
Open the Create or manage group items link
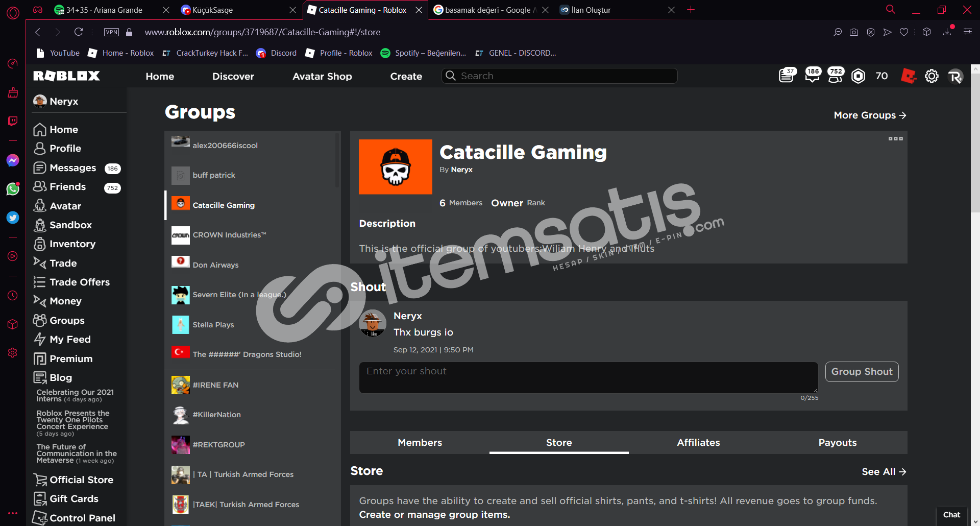click(434, 514)
